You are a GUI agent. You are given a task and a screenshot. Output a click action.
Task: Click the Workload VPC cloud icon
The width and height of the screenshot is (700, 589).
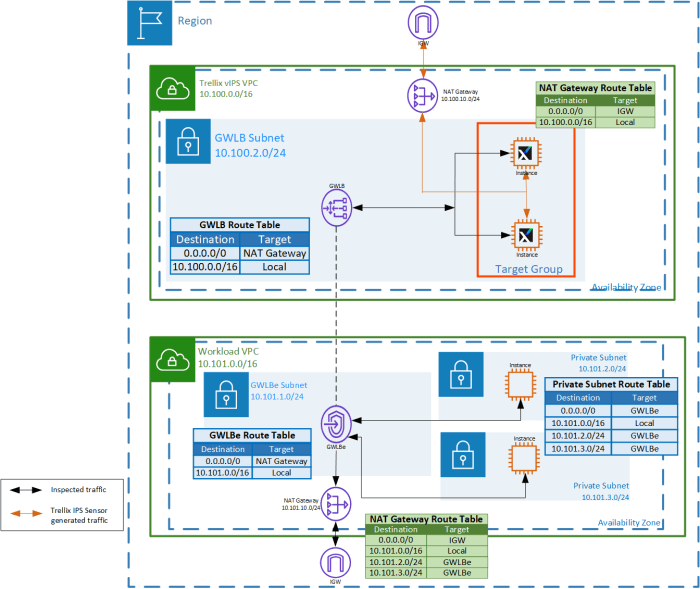coord(172,359)
